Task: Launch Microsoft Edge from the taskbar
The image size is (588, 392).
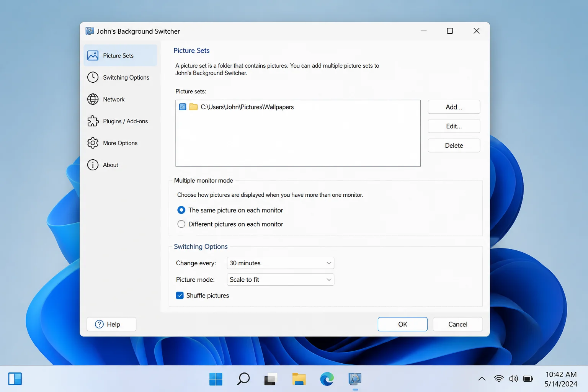Action: click(327, 379)
